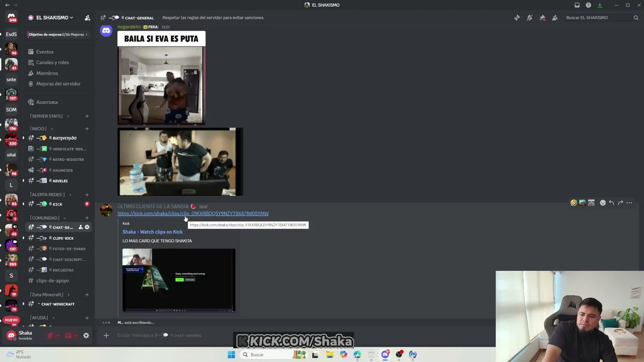Open the SDM server in server list
This screenshot has height=362, width=644.
(x=11, y=110)
